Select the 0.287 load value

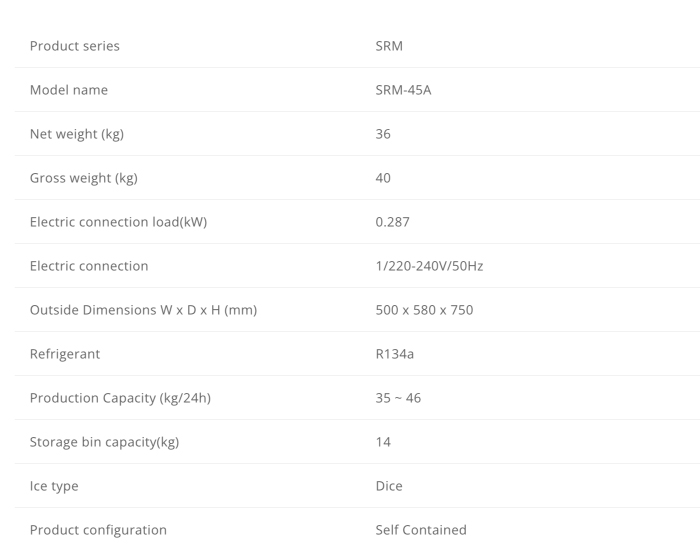pyautogui.click(x=392, y=222)
